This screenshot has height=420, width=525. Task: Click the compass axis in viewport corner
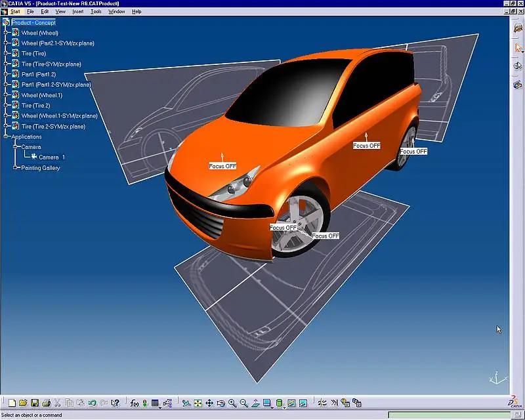point(498,378)
